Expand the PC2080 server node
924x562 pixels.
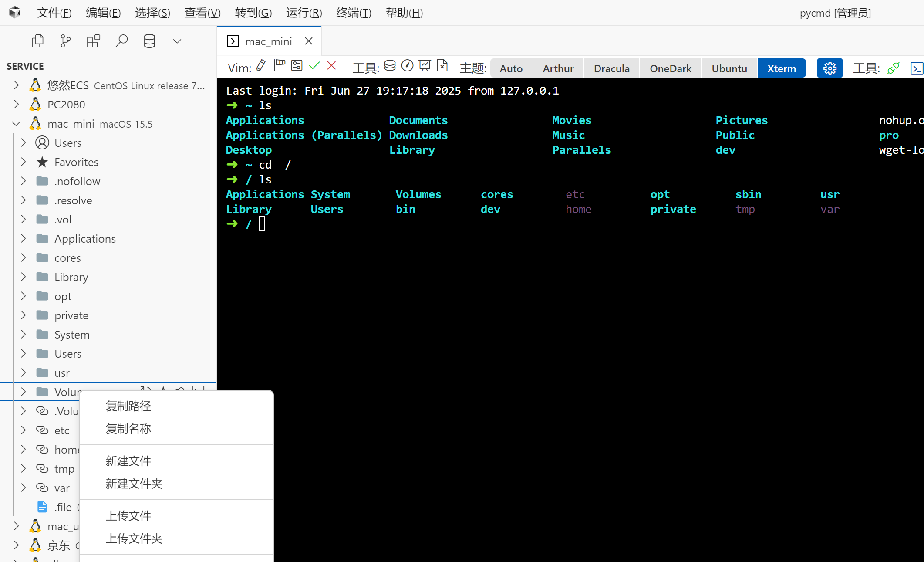16,105
